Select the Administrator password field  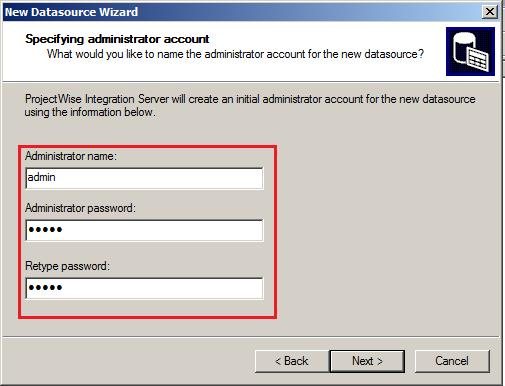[x=144, y=230]
